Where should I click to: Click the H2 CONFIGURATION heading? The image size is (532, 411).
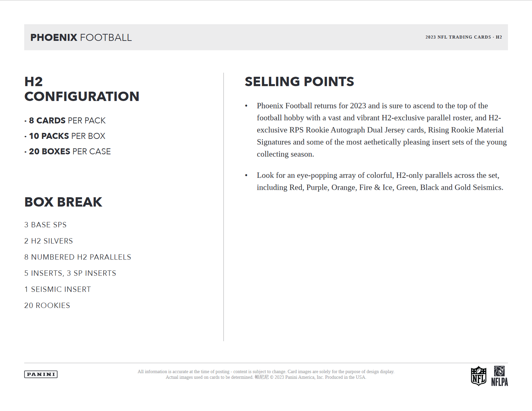82,89
